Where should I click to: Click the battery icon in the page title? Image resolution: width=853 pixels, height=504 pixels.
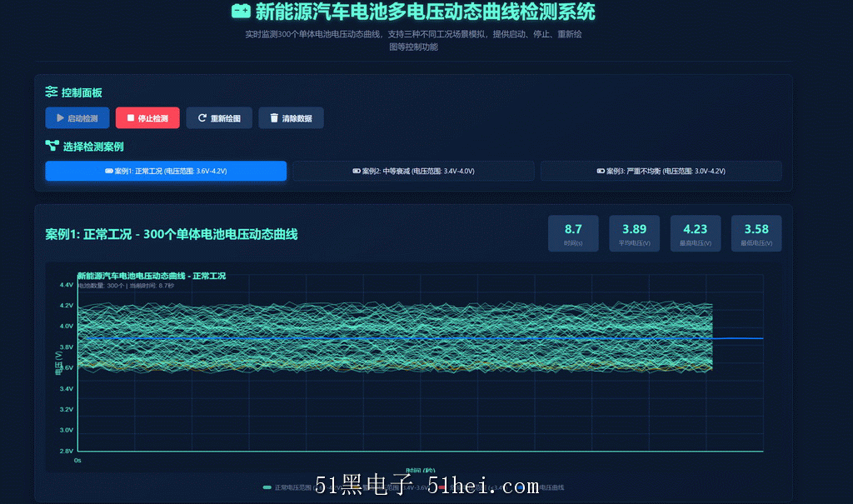click(x=241, y=11)
